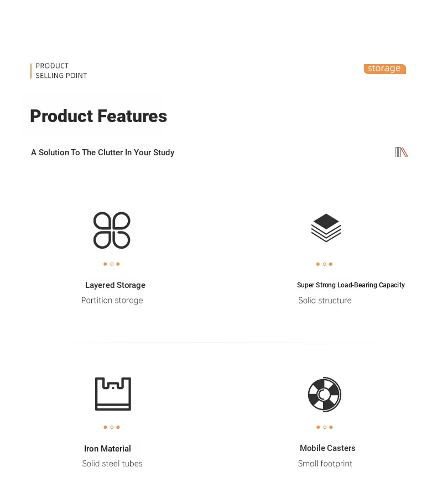This screenshot has width=437, height=504.
Task: Click the three dots under the layers icon
Action: pos(324,264)
